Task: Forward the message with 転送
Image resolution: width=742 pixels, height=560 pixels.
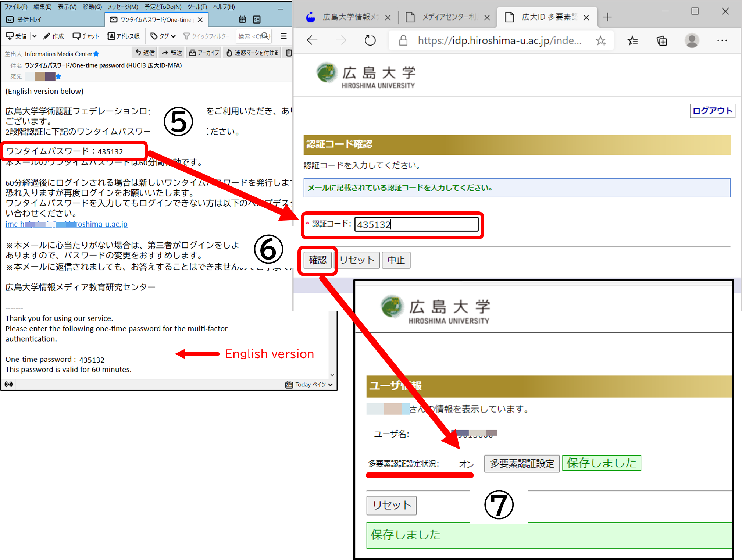Action: coord(172,53)
